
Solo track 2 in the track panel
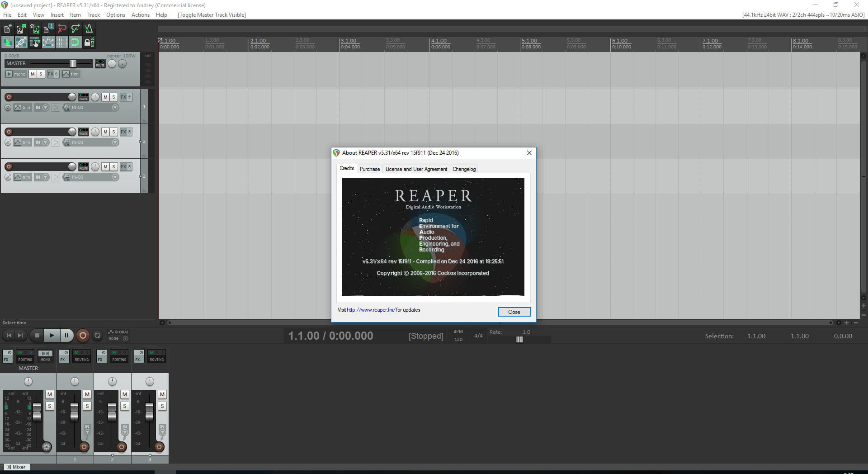pyautogui.click(x=113, y=132)
